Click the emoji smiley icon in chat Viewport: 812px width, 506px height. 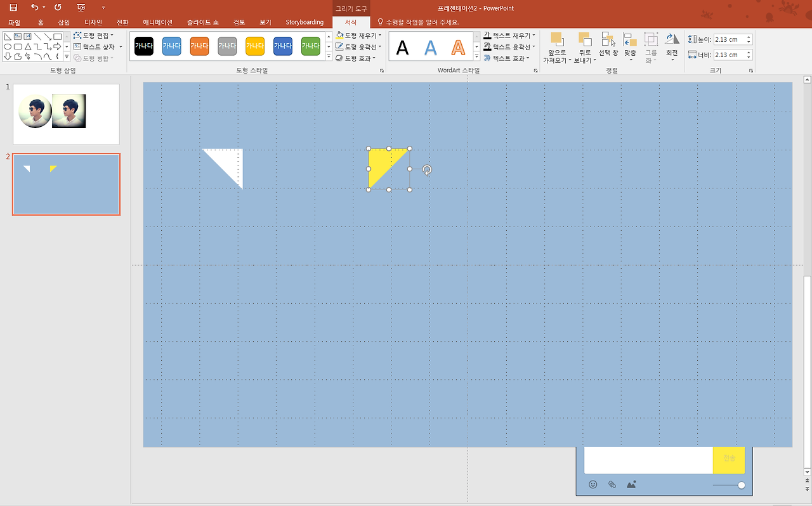[x=593, y=484]
